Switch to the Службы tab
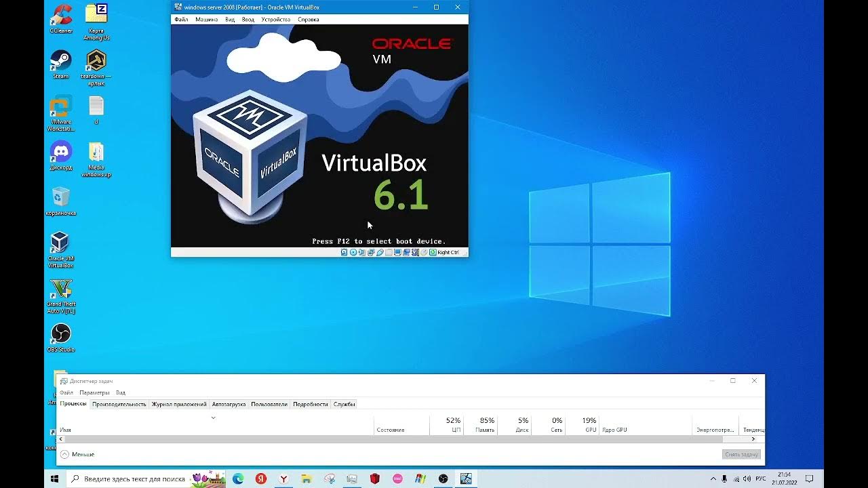 pos(344,404)
